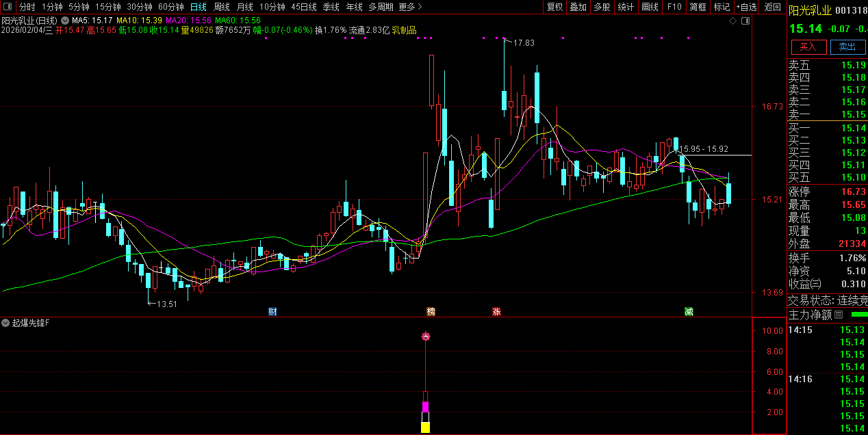Viewport: 868px width, 435px height.
Task: Expand the 更多 periods menu
Action: 410,7
